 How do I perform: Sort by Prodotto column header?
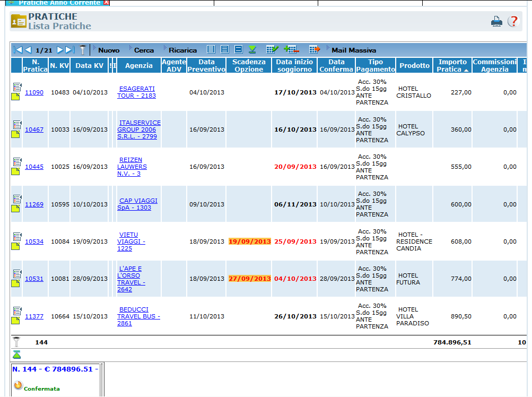tap(414, 65)
